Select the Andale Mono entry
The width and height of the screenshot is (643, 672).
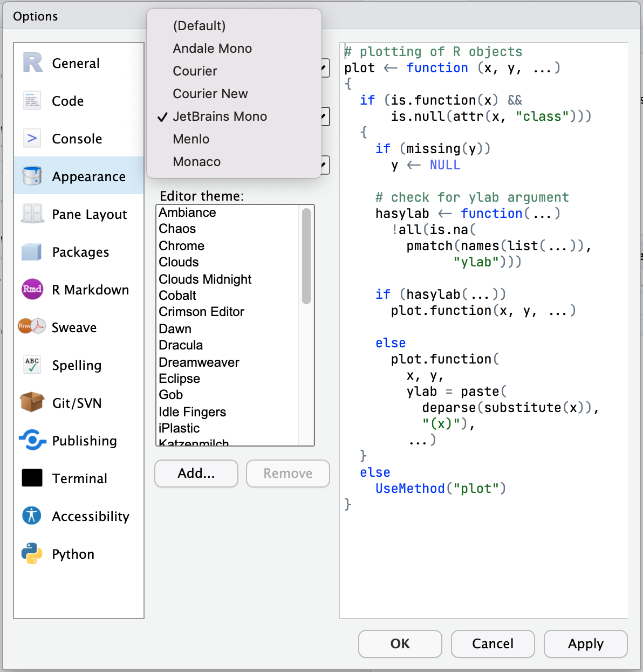212,48
